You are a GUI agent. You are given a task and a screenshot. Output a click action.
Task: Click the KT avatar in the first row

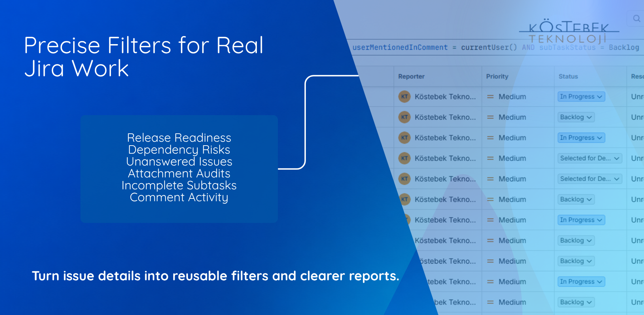(x=404, y=97)
